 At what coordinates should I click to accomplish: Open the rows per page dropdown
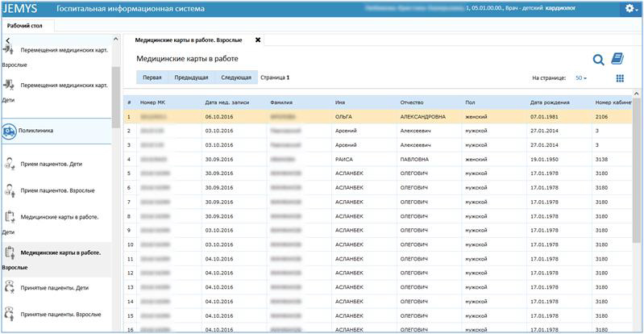[580, 78]
